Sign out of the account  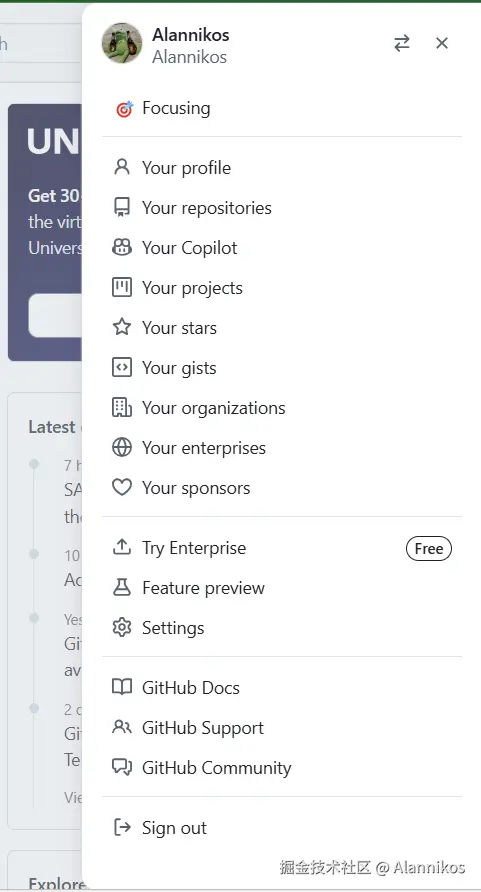click(x=282, y=828)
